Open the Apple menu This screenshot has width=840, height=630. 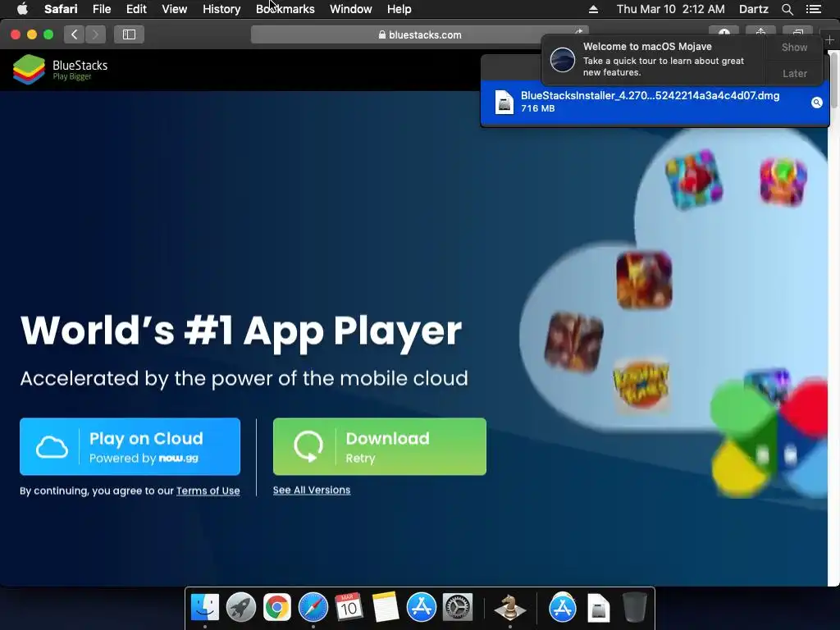click(22, 9)
